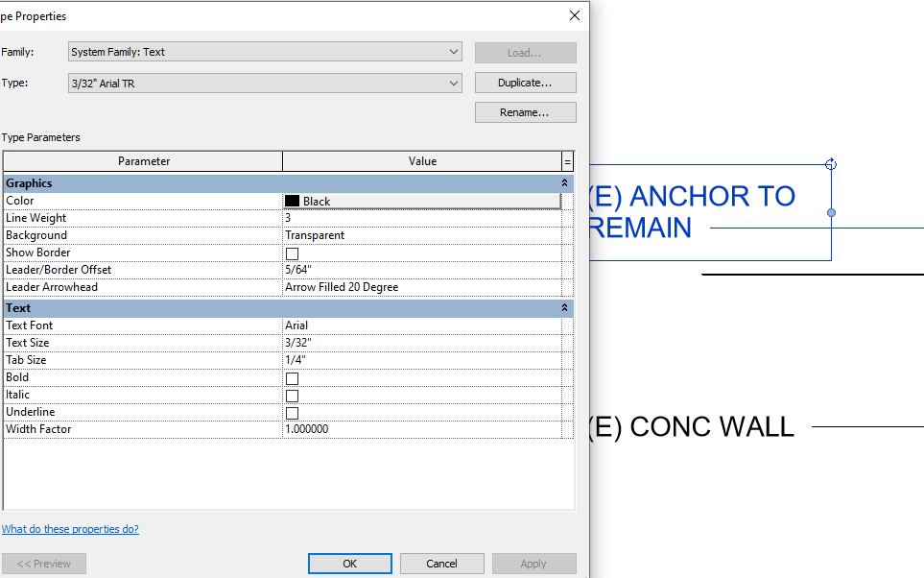Click the equals column header in parameter table
The image size is (924, 578).
(568, 160)
